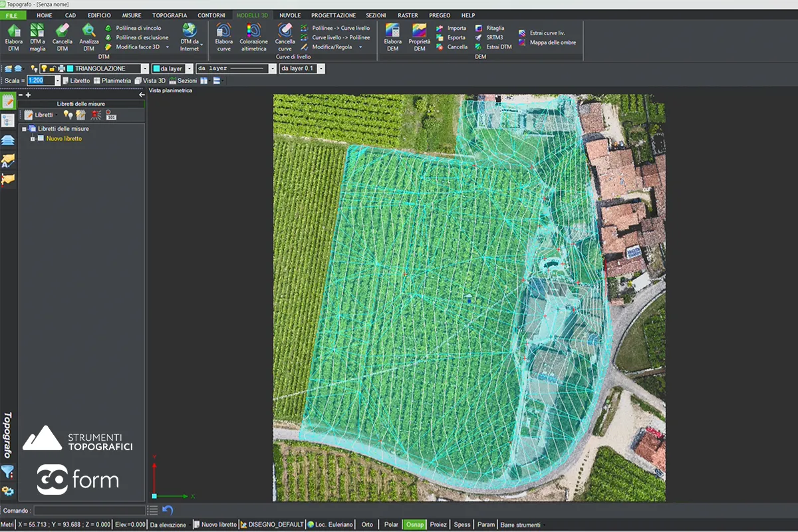Click Cancella in the DEM group
798x532 pixels.
[x=452, y=47]
